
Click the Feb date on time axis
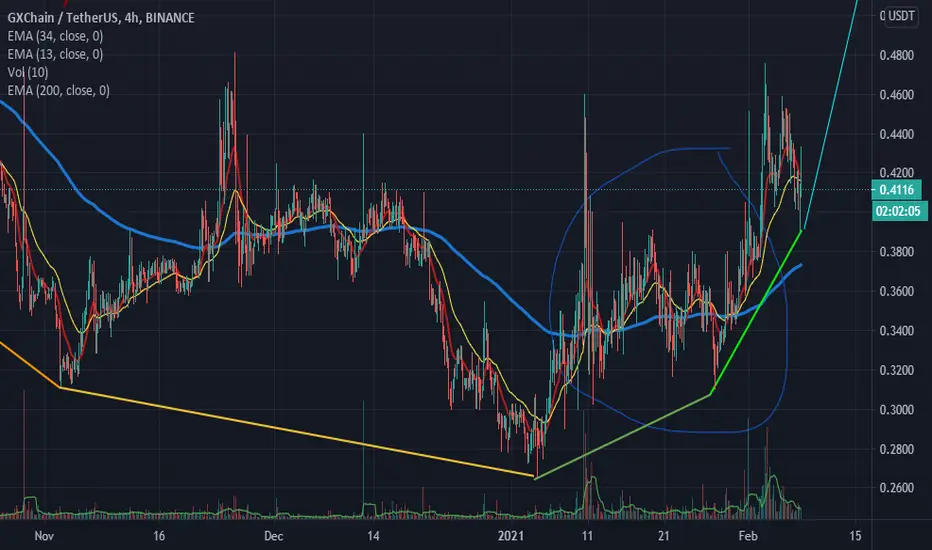pyautogui.click(x=748, y=536)
